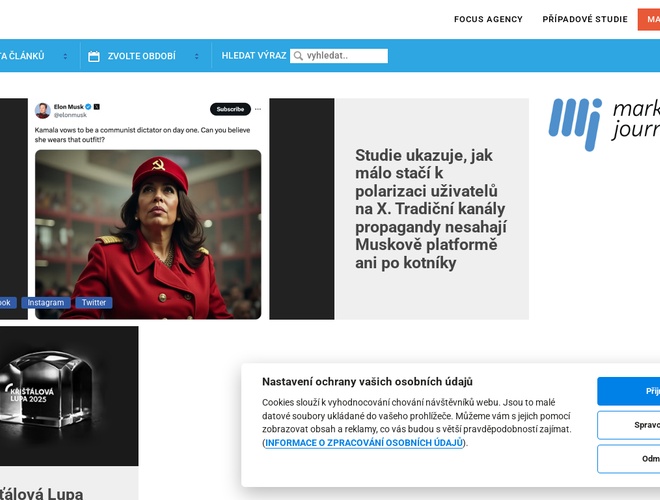The image size is (660, 500).
Task: Click the Marketing Journal logo
Action: [604, 124]
